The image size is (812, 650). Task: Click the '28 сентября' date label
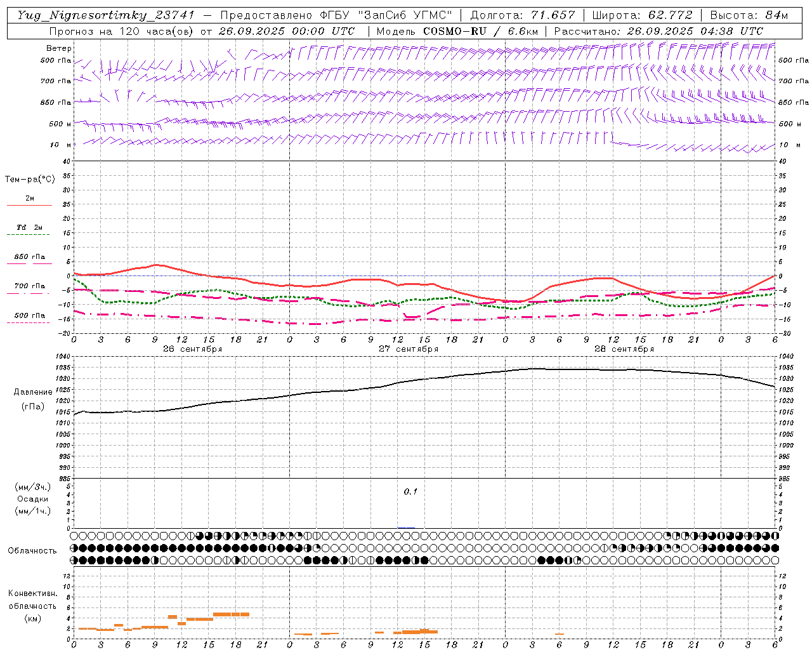click(624, 349)
